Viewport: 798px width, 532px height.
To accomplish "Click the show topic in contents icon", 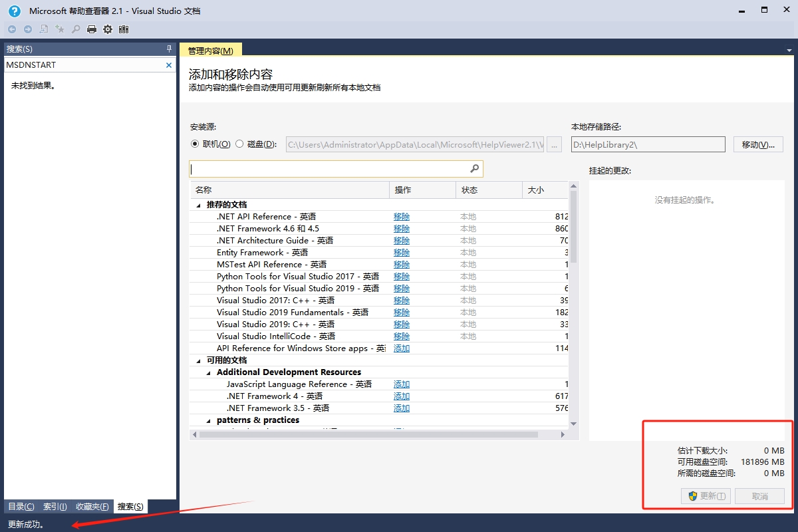I will pos(44,29).
